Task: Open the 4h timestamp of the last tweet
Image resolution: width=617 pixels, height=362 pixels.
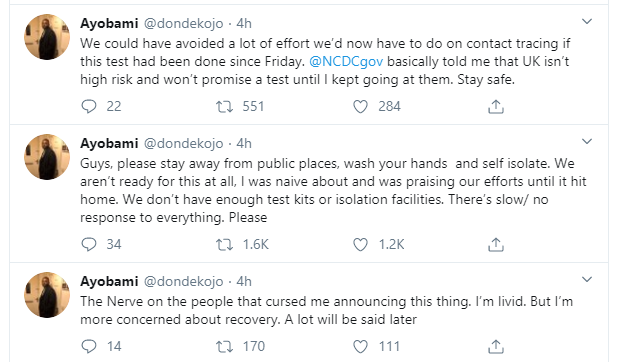Action: click(244, 281)
